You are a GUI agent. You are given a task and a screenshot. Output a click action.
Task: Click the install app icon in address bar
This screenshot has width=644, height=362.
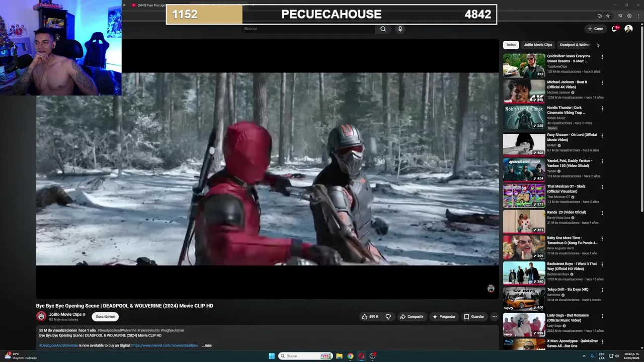[599, 16]
